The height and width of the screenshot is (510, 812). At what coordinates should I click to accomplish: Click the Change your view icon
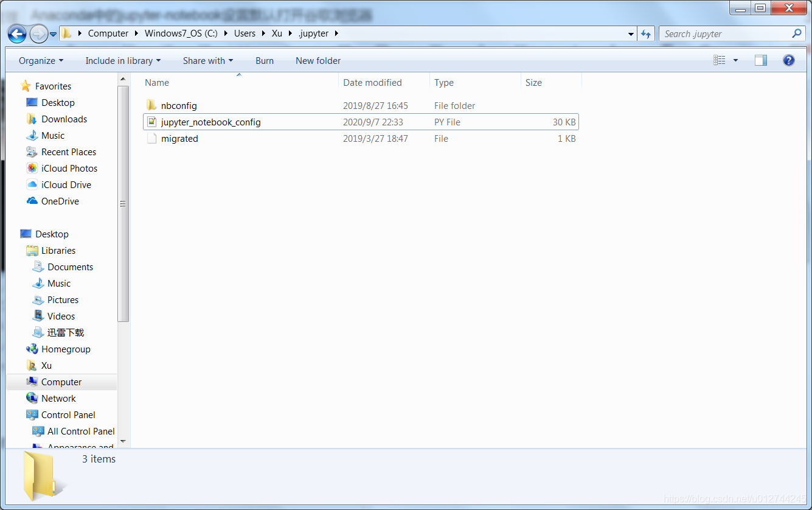click(x=720, y=60)
